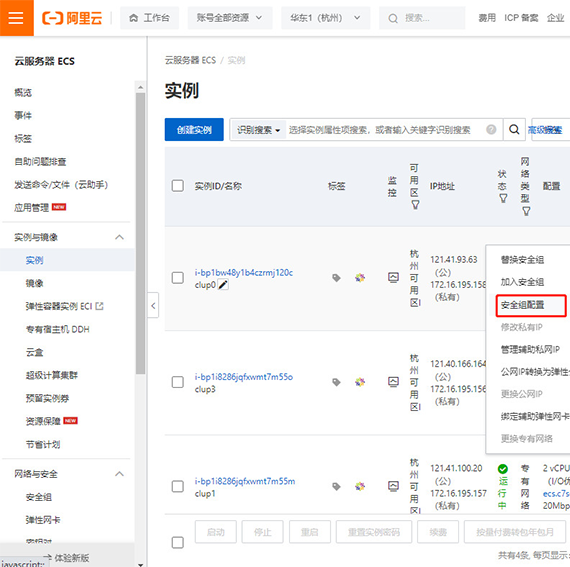Open 安全组 in sidebar
Screen dimensions: 570x567
pyautogui.click(x=39, y=497)
